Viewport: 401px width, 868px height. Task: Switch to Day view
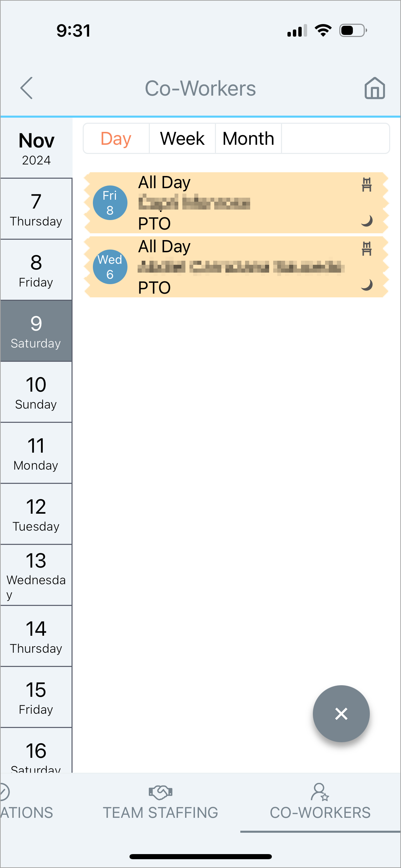(116, 138)
